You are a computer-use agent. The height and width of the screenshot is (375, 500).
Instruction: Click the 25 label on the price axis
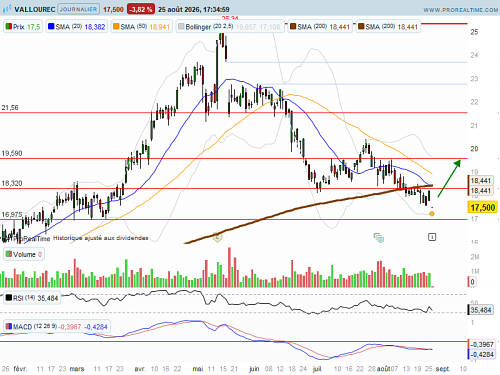[474, 32]
